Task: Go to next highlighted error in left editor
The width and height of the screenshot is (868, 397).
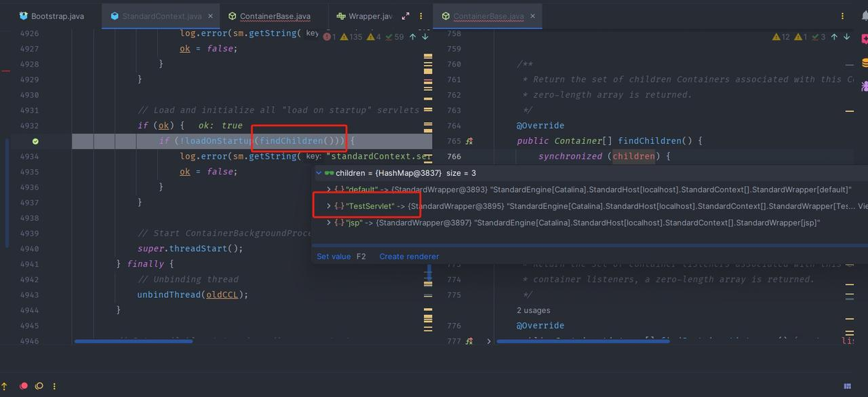Action: tap(425, 37)
